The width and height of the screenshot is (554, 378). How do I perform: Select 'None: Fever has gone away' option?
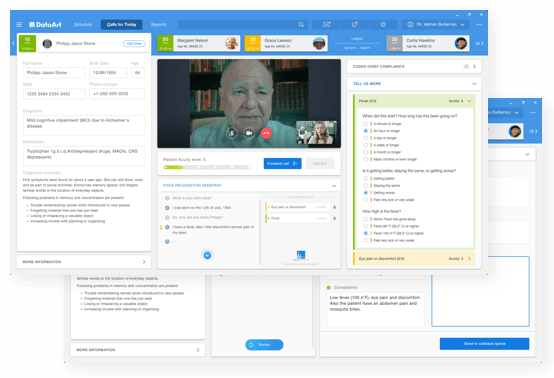pyautogui.click(x=366, y=219)
